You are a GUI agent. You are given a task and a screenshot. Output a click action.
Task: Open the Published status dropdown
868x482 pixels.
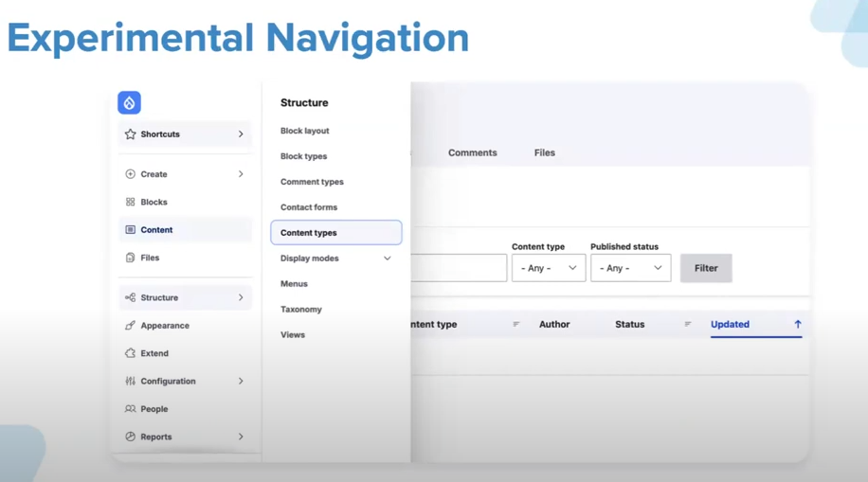coord(630,268)
